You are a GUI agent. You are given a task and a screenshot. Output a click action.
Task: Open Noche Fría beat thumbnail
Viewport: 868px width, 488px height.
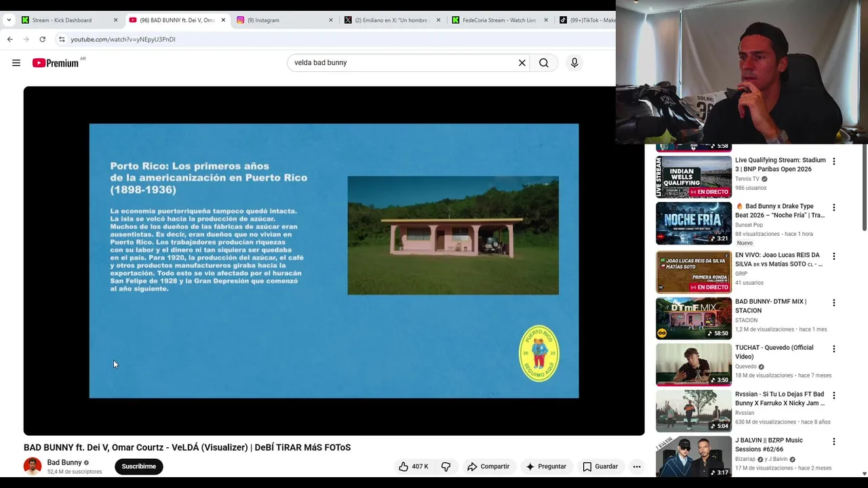pyautogui.click(x=694, y=223)
